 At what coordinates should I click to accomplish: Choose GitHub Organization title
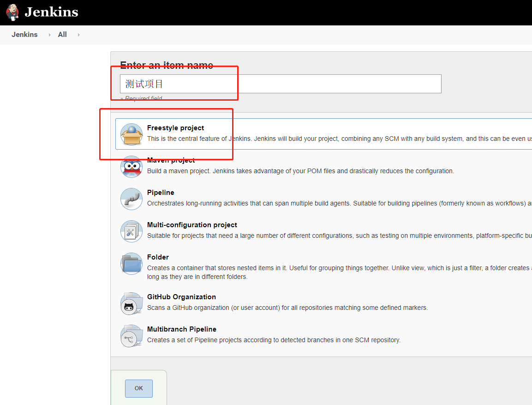[181, 297]
